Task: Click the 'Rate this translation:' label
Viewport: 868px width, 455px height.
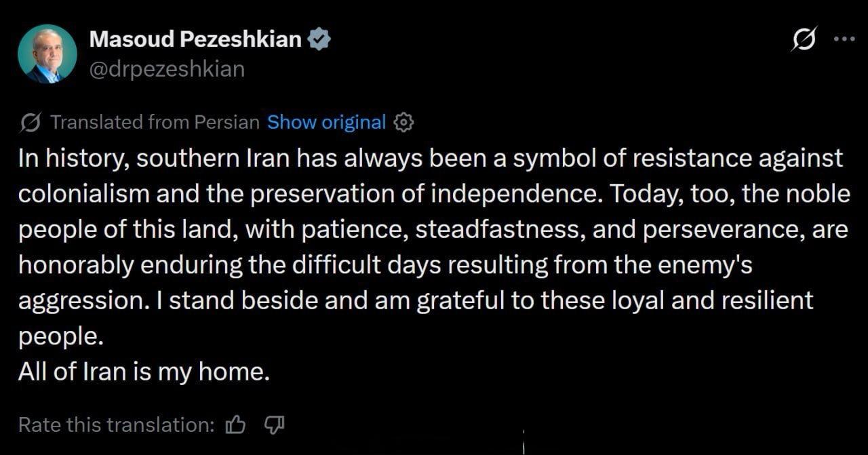Action: [116, 425]
